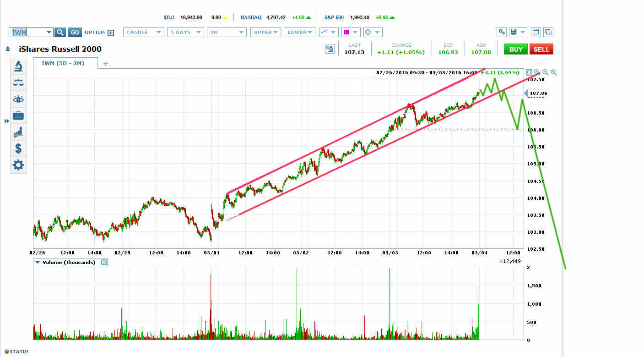644x357 pixels.
Task: Open the briefcase portfolio icon
Action: (x=18, y=116)
